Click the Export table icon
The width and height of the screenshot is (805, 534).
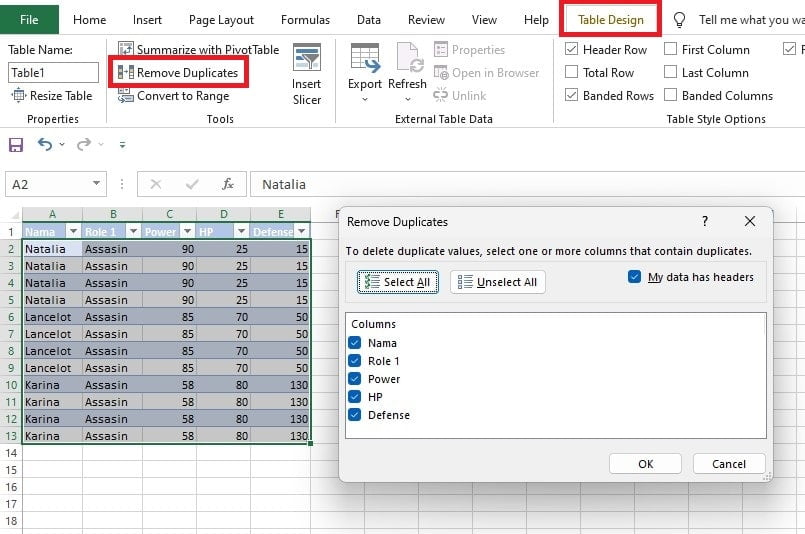click(x=365, y=57)
